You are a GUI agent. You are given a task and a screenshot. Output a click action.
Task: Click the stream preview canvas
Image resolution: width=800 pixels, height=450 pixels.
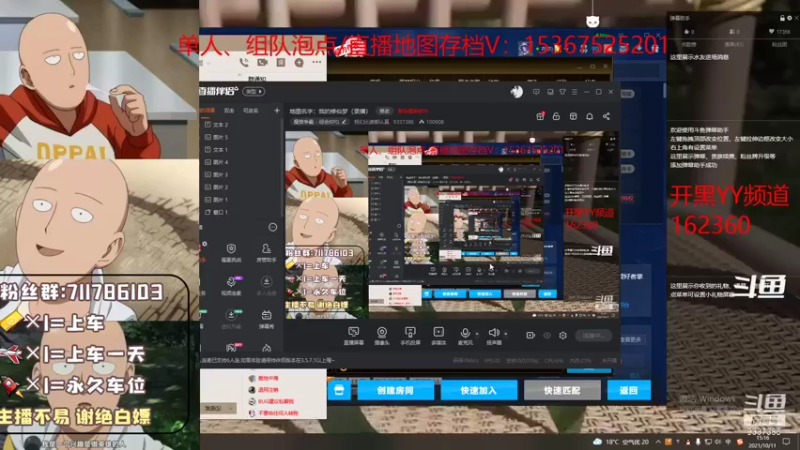pyautogui.click(x=452, y=225)
